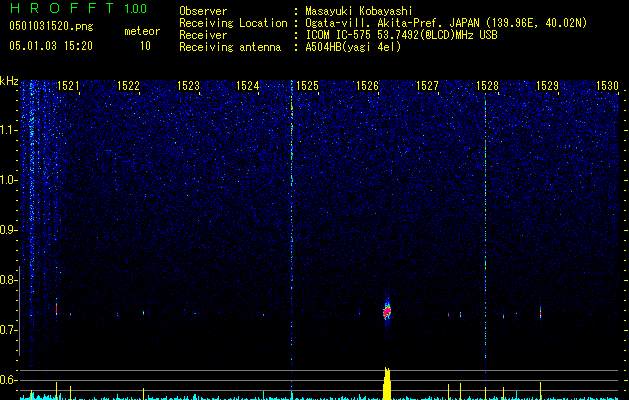Click the 0.7 kHz frequency label
Image resolution: width=629 pixels, height=400 pixels.
point(8,330)
